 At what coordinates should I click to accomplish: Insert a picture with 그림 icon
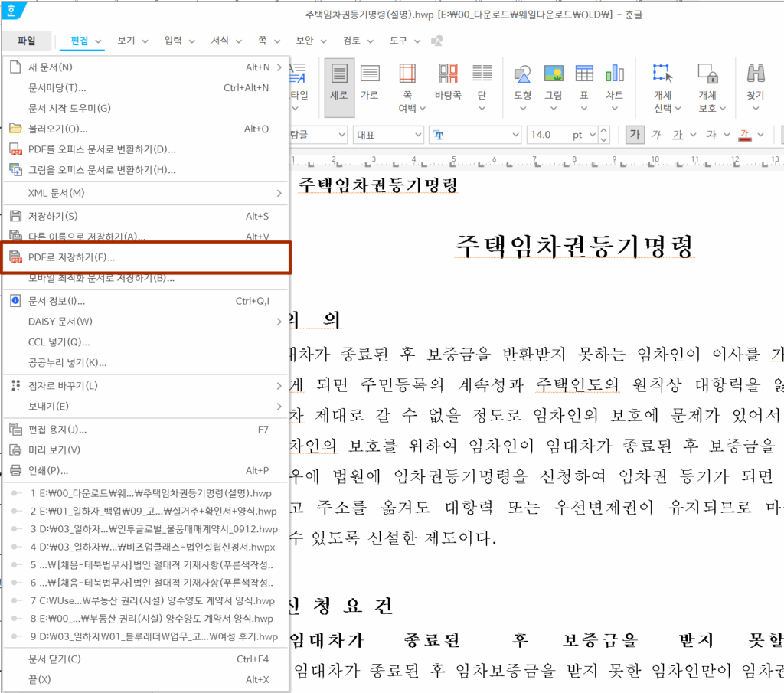coord(554,74)
